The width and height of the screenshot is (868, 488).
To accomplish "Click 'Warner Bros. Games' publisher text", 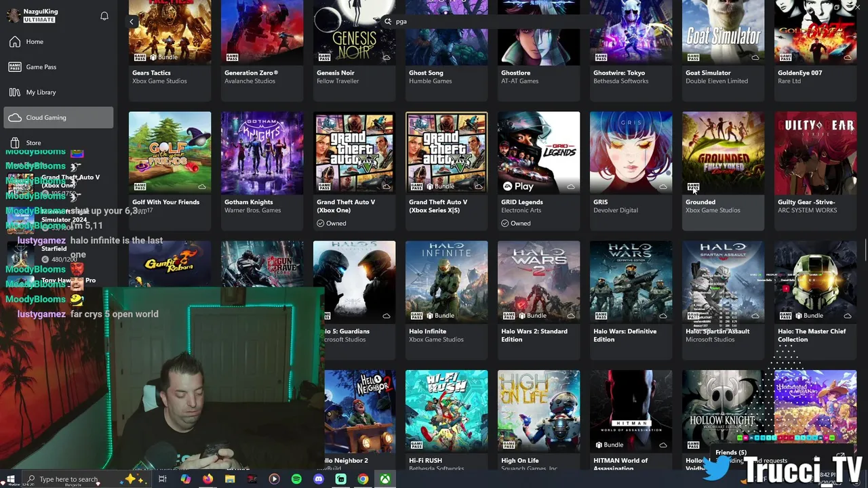I will point(252,210).
